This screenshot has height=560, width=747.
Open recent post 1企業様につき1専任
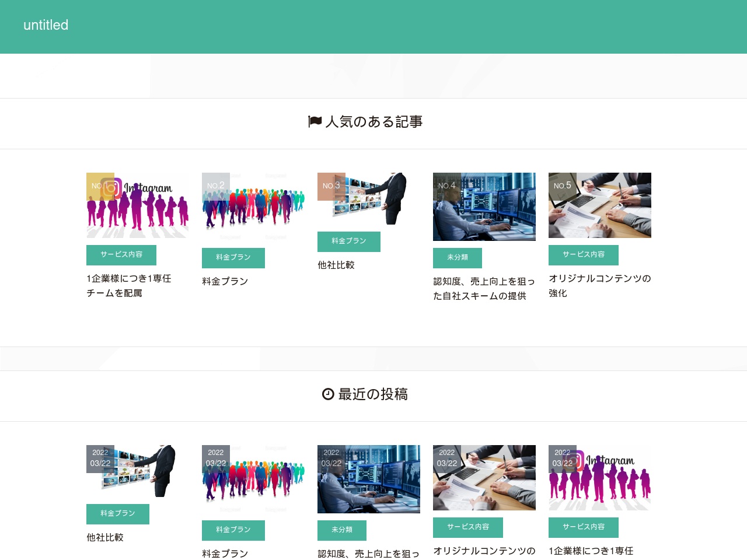tap(591, 551)
